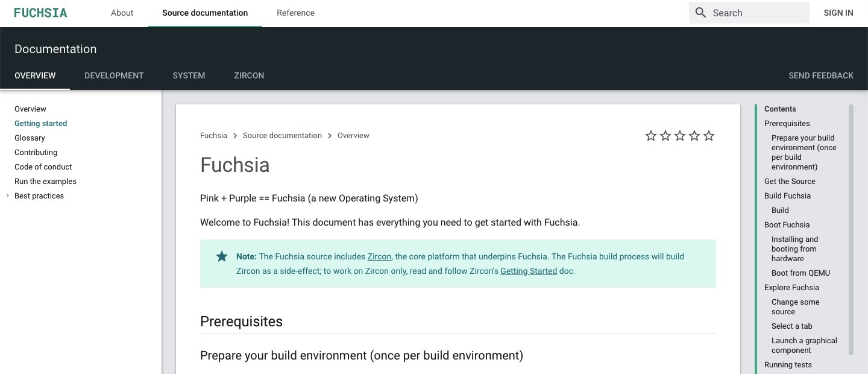Click the Fuchsia logo
Image resolution: width=868 pixels, height=374 pixels.
coord(40,13)
